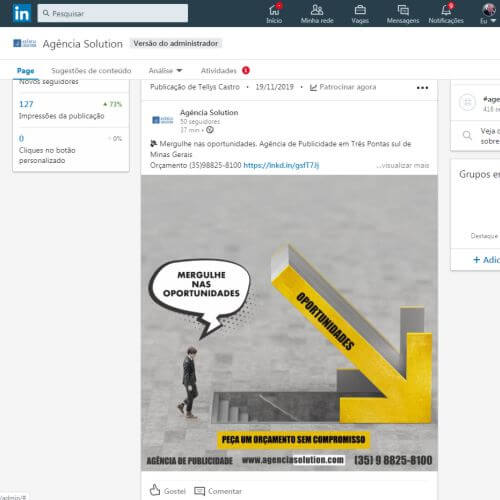
Task: Click Patrocinar agora link
Action: [x=343, y=87]
